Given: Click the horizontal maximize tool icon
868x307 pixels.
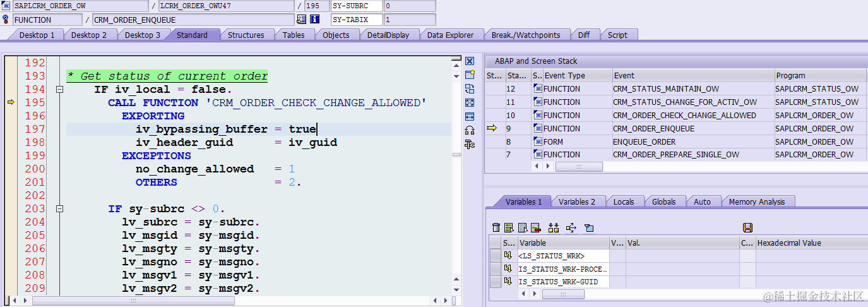Looking at the screenshot, I should [469, 116].
